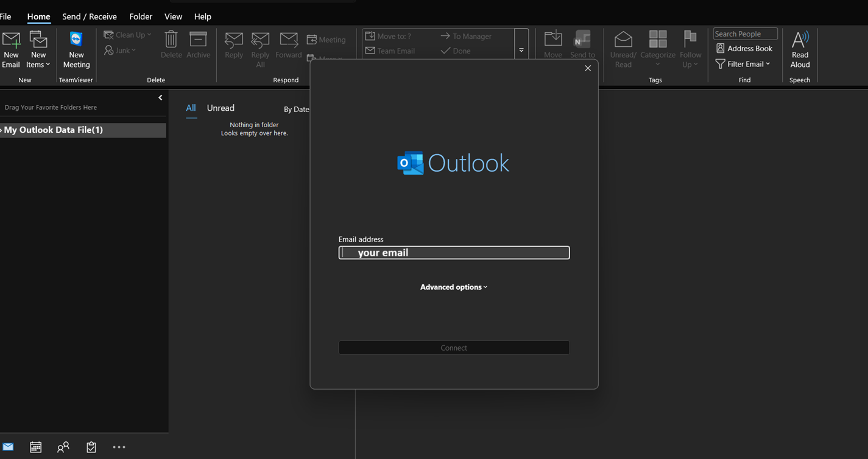Expand Advanced options in dialog

454,287
